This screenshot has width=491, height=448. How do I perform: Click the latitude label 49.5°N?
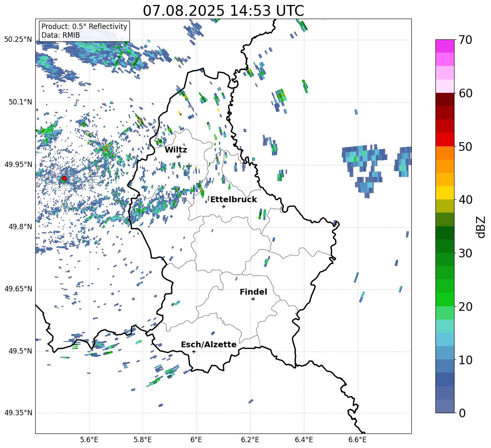[x=20, y=351]
